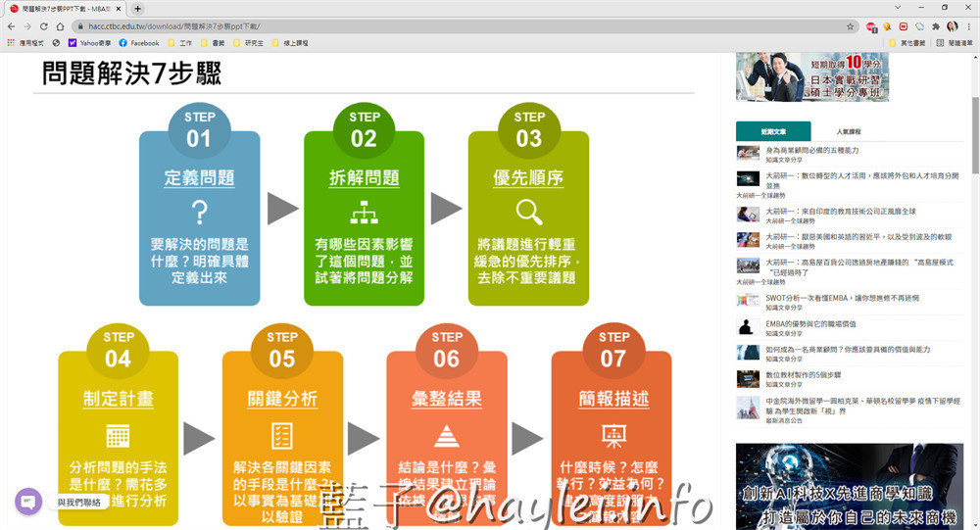The height and width of the screenshot is (530, 980).
Task: Close the 問題解決7步驟PPT下載 tab
Action: click(119, 9)
